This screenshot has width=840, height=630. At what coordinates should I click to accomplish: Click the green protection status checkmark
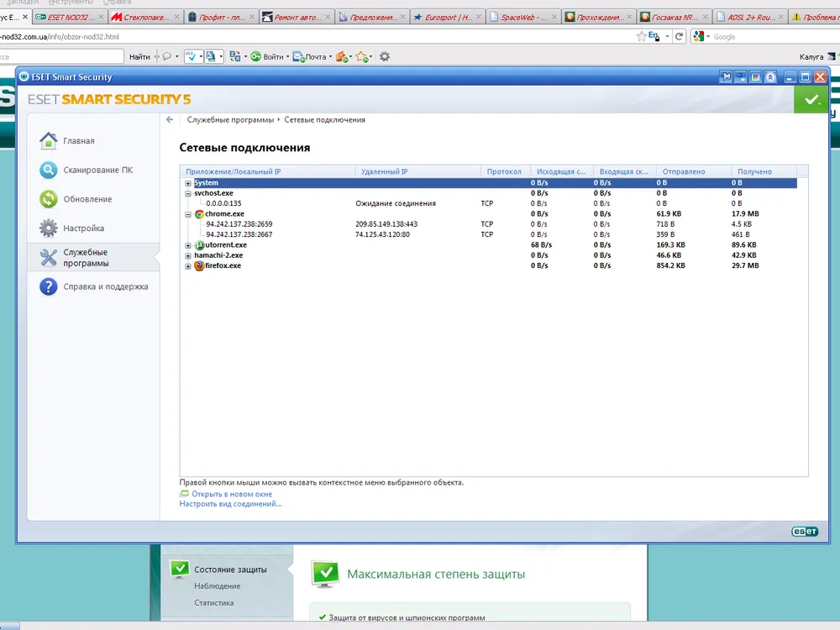click(x=811, y=100)
